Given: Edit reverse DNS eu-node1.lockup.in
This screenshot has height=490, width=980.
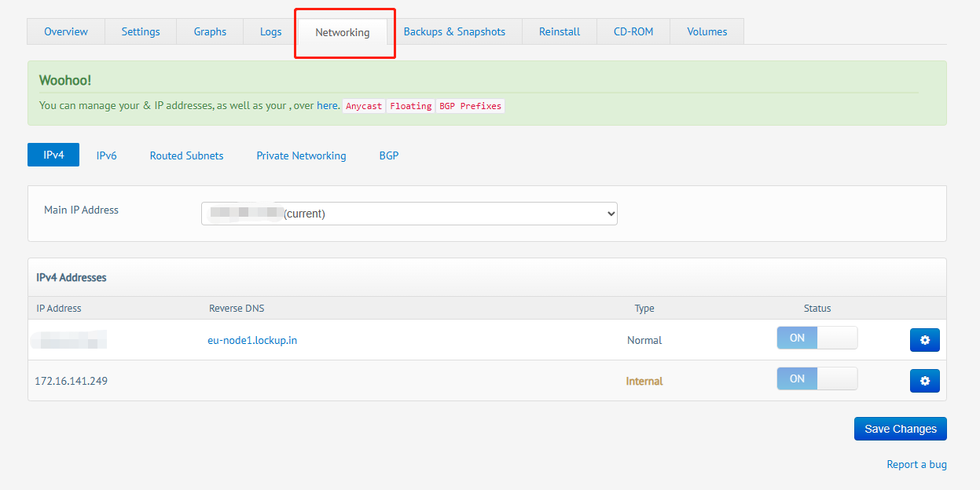Looking at the screenshot, I should point(252,340).
